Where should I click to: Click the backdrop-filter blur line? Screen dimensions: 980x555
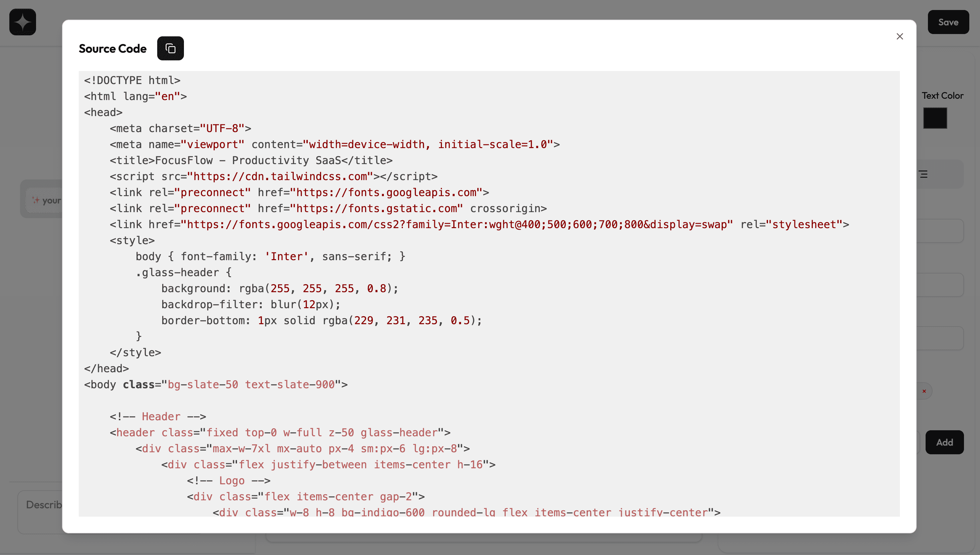click(250, 305)
